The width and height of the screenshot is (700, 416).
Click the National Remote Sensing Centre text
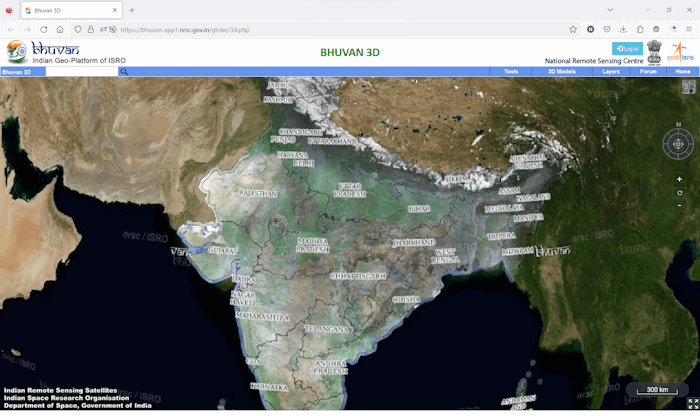pyautogui.click(x=594, y=61)
